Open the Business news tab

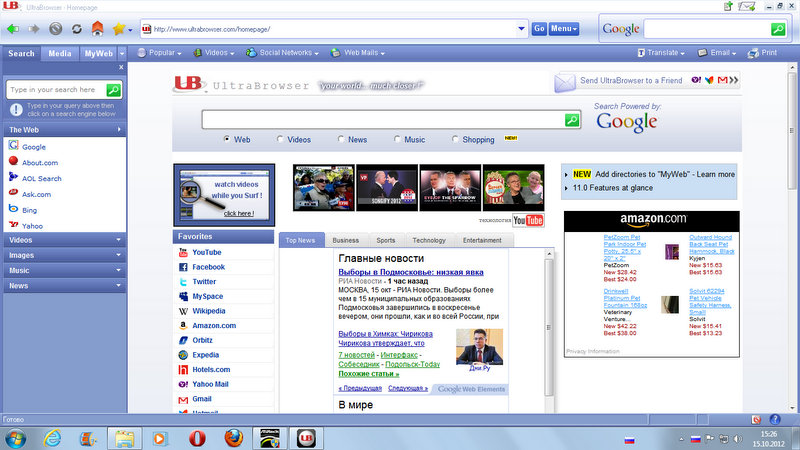346,240
